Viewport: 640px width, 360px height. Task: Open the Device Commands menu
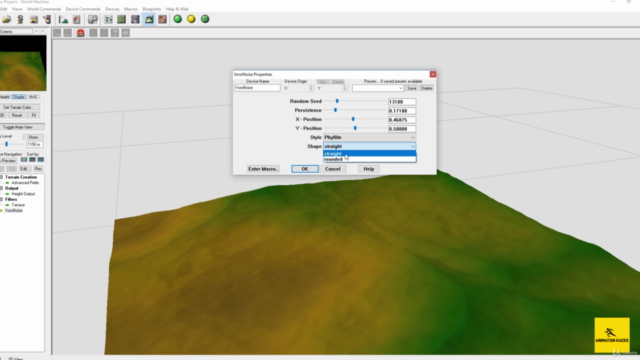pyautogui.click(x=83, y=9)
